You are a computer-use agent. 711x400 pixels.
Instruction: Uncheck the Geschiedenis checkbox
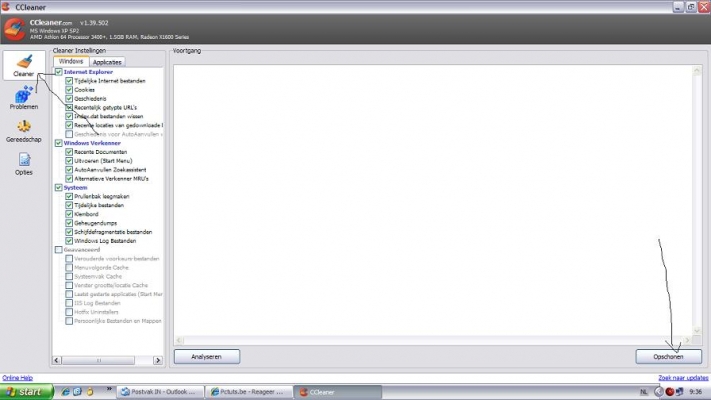click(x=69, y=98)
